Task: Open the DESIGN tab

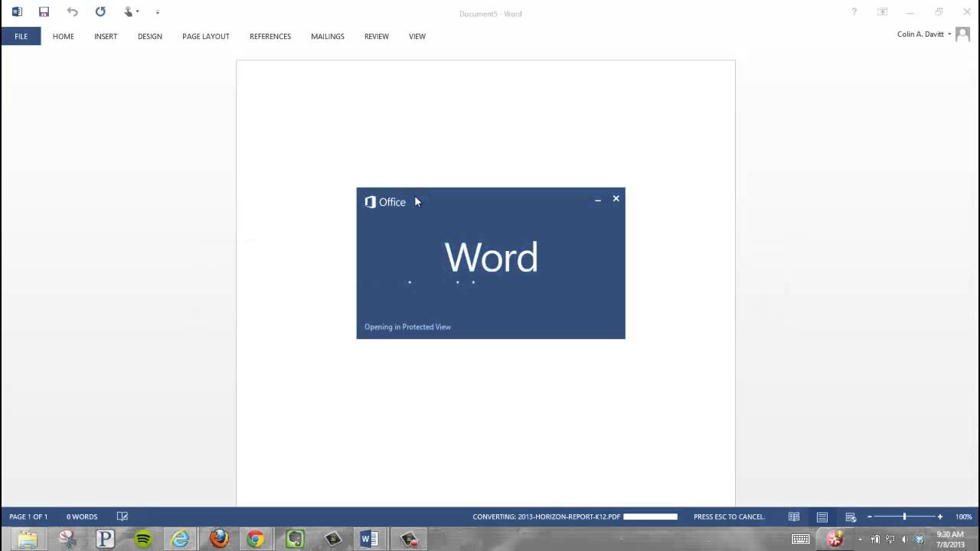Action: tap(150, 36)
